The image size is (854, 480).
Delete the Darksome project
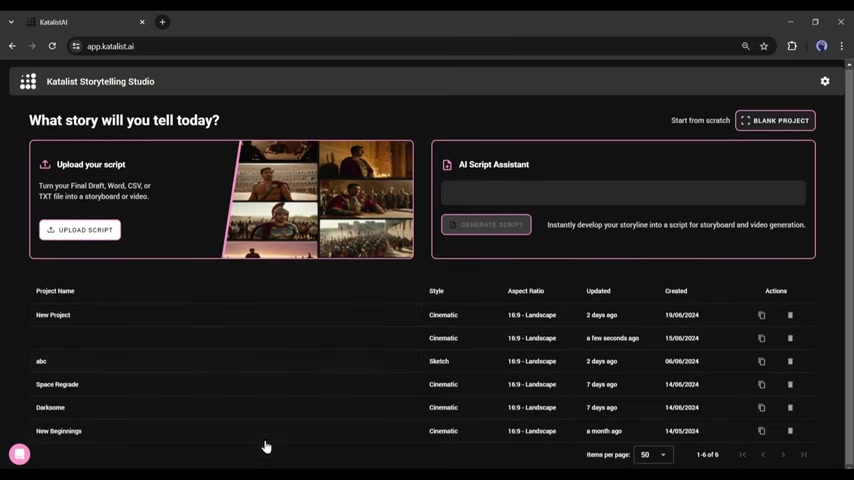pyautogui.click(x=790, y=408)
